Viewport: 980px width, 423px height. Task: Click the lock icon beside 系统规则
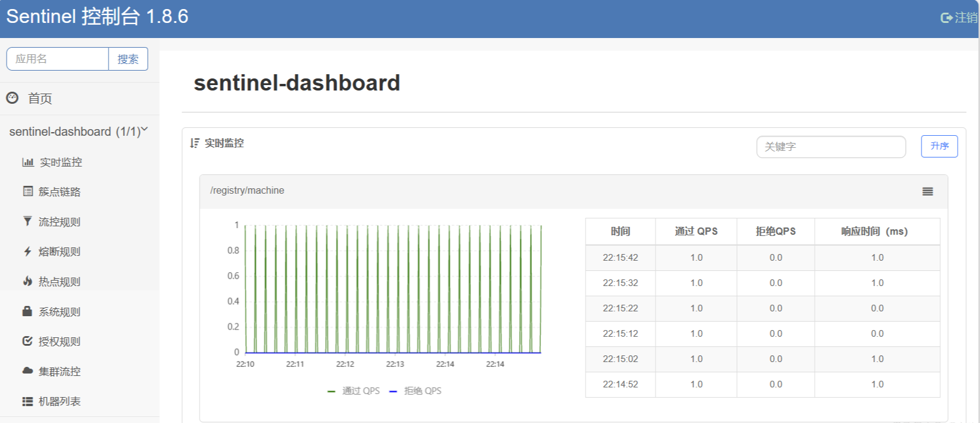(x=27, y=311)
